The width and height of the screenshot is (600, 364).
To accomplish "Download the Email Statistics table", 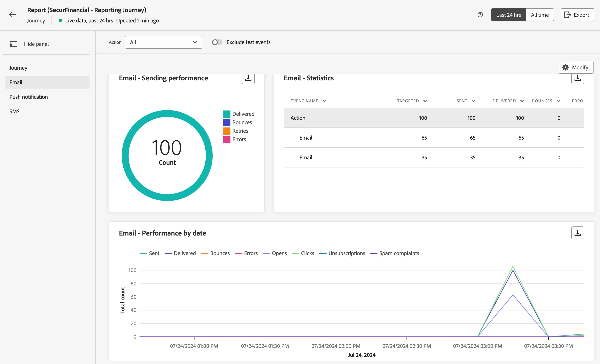I will point(577,78).
